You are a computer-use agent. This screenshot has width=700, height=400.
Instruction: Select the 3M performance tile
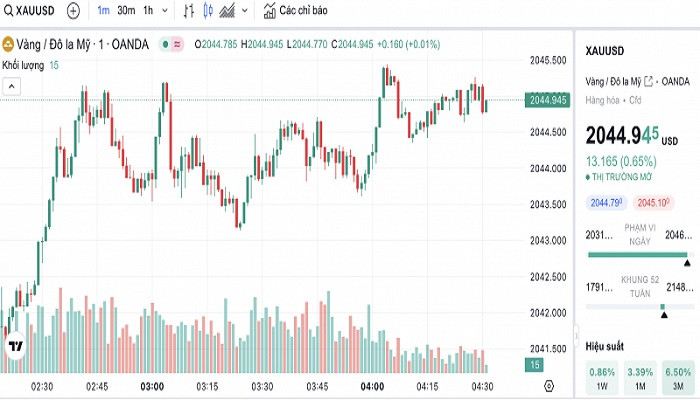coord(677,378)
